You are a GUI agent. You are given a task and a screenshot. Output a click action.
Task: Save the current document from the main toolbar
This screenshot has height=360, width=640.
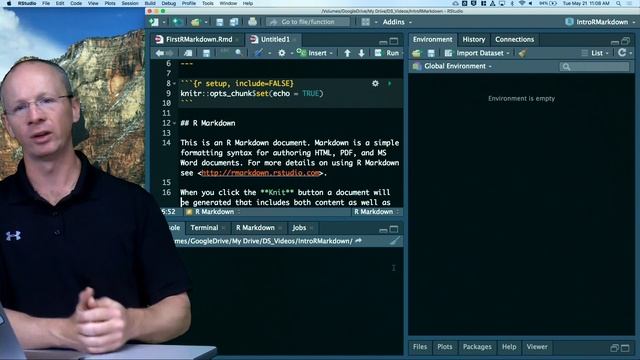tap(220, 22)
